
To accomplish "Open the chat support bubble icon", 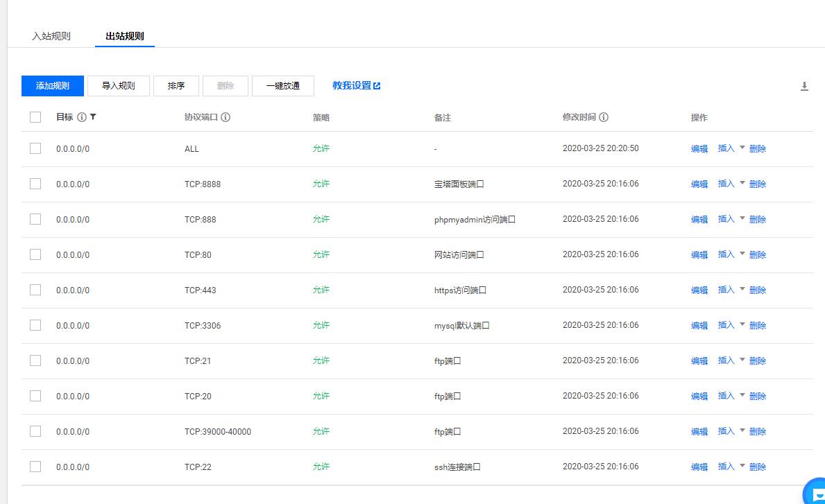I will 815,492.
